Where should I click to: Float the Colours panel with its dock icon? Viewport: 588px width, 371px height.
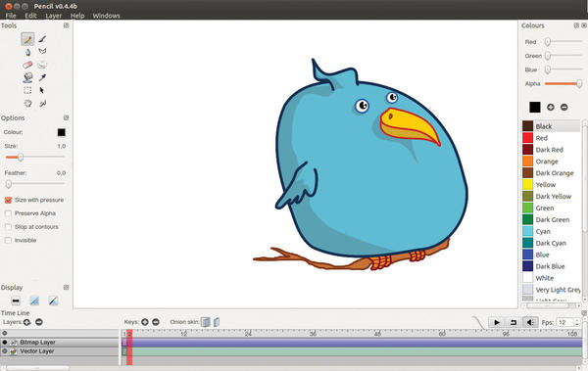(576, 25)
